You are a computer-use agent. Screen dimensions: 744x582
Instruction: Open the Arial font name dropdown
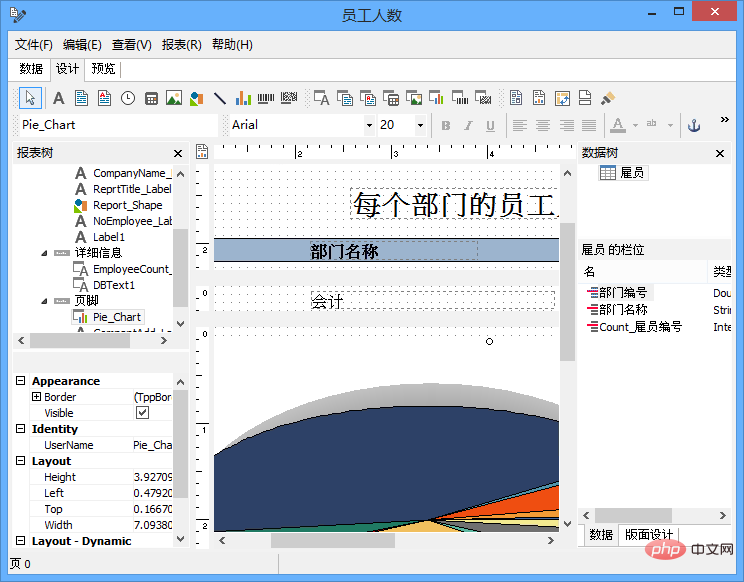point(369,125)
